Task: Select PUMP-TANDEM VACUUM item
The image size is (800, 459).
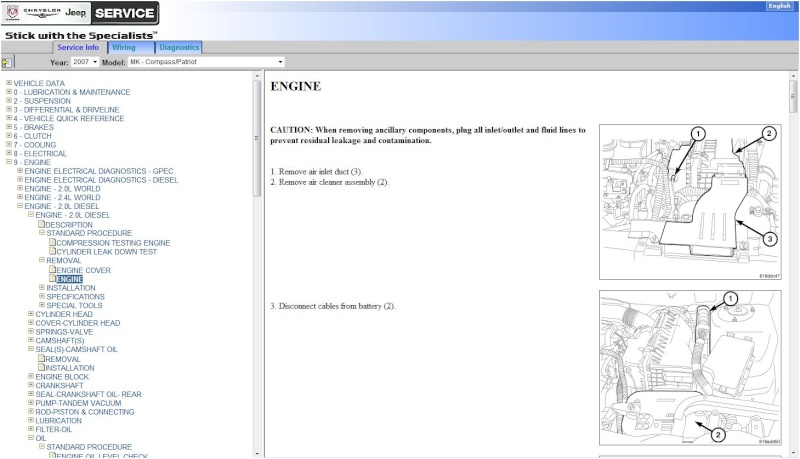Action: point(79,403)
